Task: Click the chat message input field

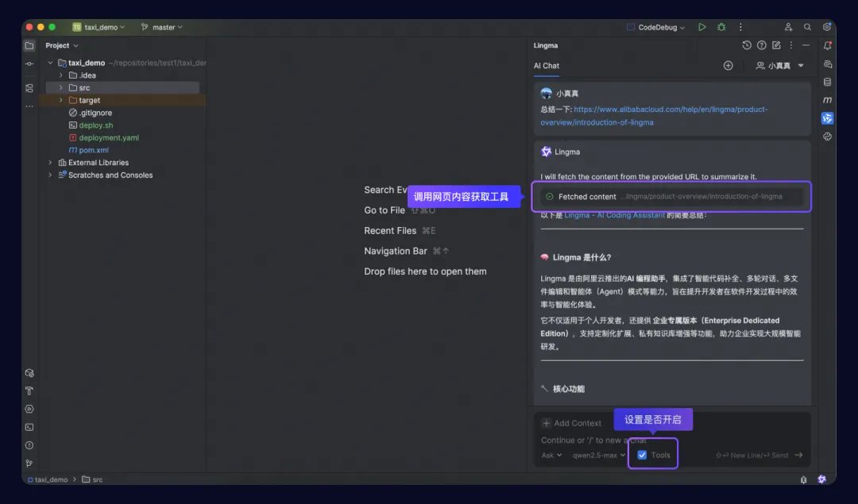Action: [x=671, y=440]
